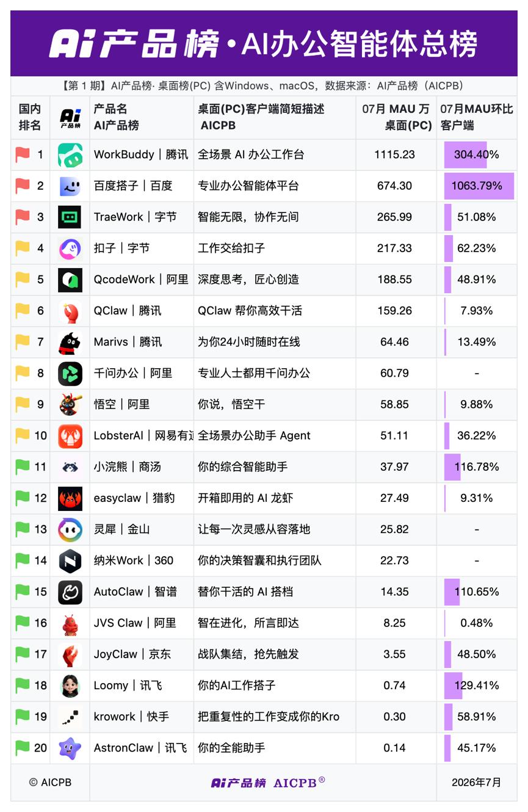The width and height of the screenshot is (528, 812).
Task: Click the AI产品榜 logo in header row
Action: (x=70, y=117)
